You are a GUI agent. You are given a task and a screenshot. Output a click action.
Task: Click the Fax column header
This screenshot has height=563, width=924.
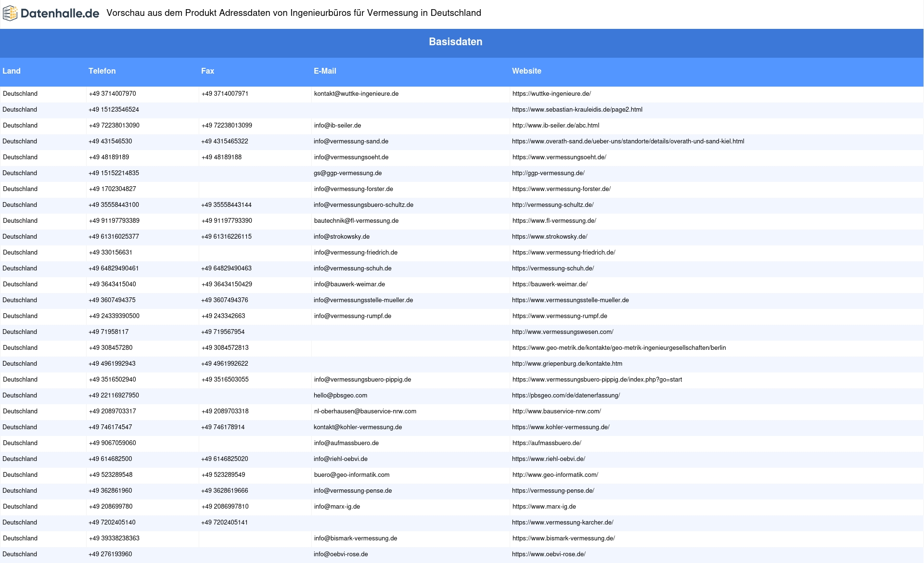[x=207, y=71]
